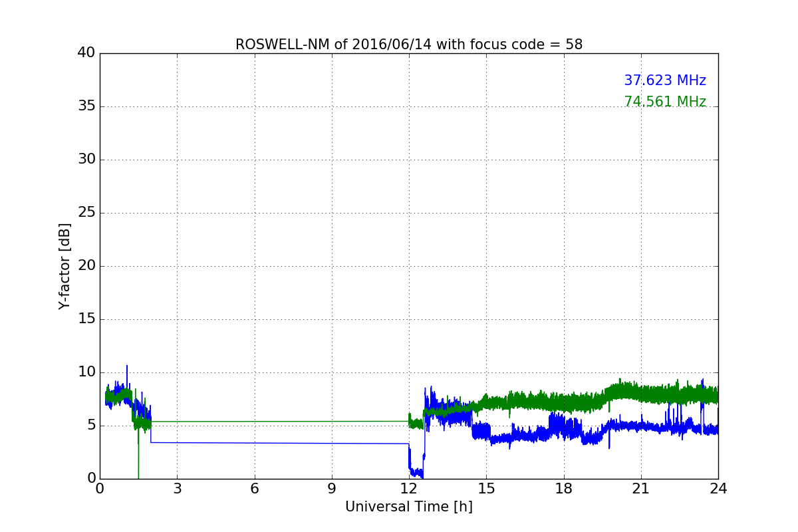The height and width of the screenshot is (532, 798).
Task: Select the green '74.561 MHz' legend label
Action: [x=665, y=102]
